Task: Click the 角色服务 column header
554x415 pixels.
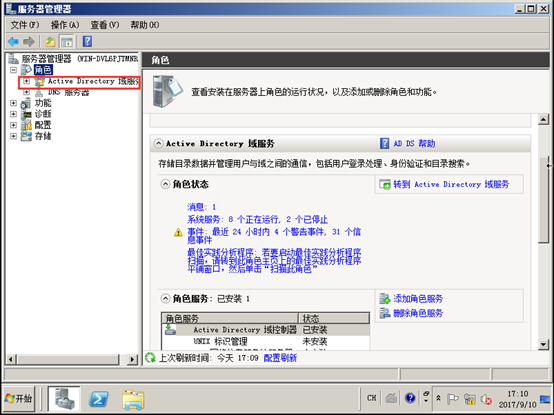Action: pos(230,318)
